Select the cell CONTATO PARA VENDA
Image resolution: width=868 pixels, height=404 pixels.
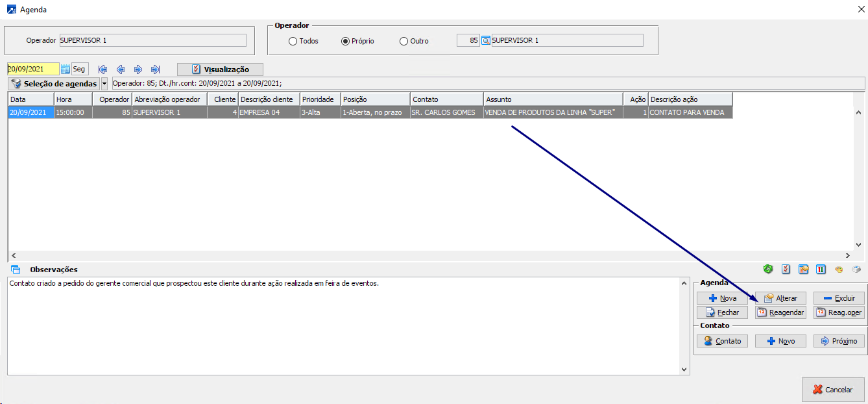pos(690,112)
